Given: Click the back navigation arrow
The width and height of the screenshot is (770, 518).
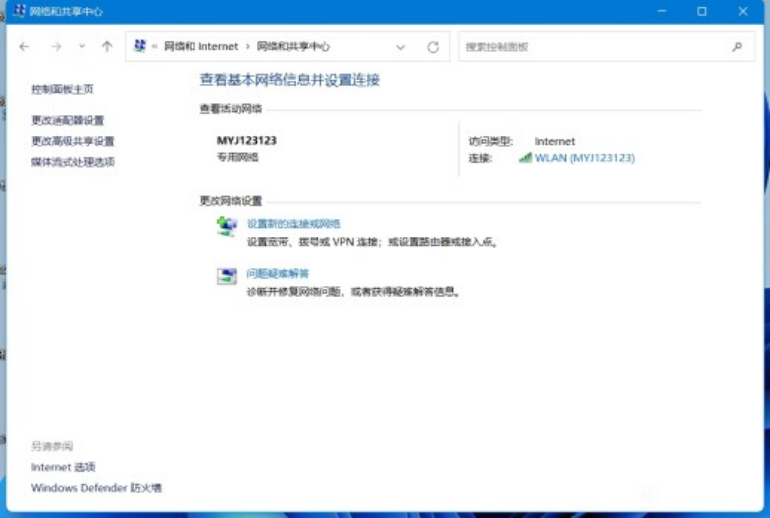Looking at the screenshot, I should (25, 47).
